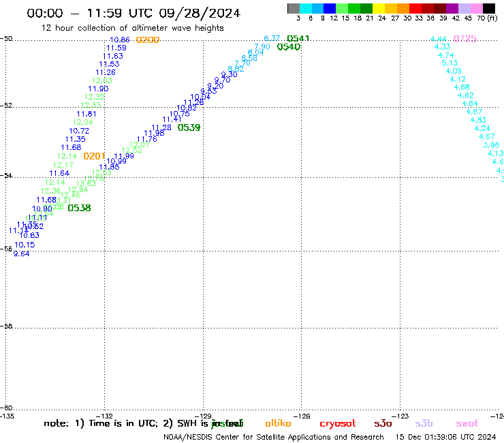Pick the yellow swatch in the color scale
504x443 pixels.
click(x=379, y=8)
